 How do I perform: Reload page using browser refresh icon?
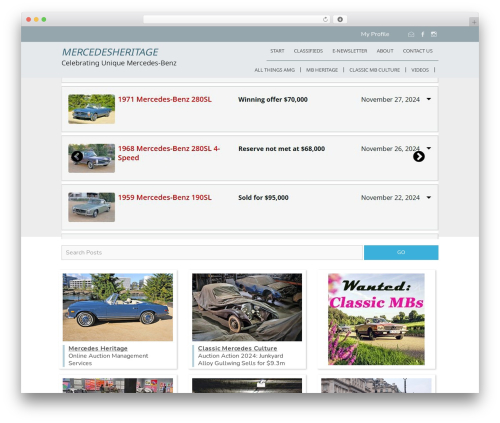pos(325,20)
